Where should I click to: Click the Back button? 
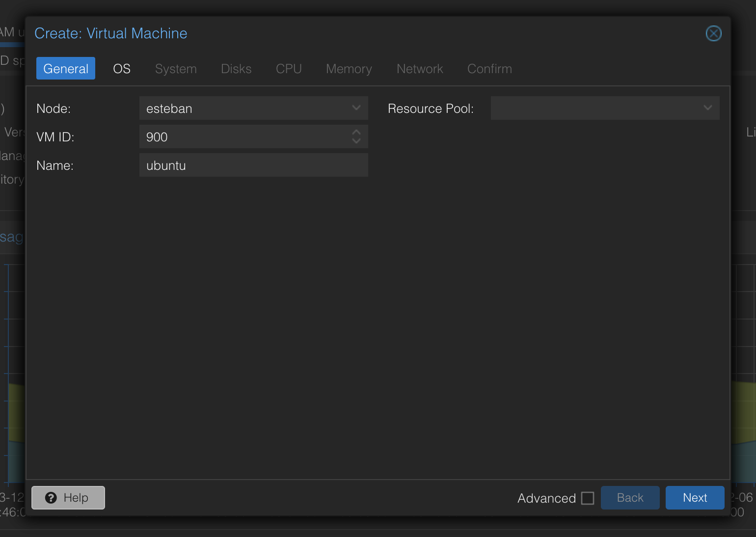[630, 498]
